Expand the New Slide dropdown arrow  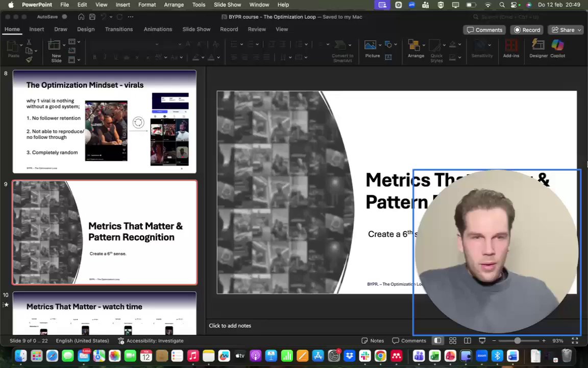pos(64,45)
